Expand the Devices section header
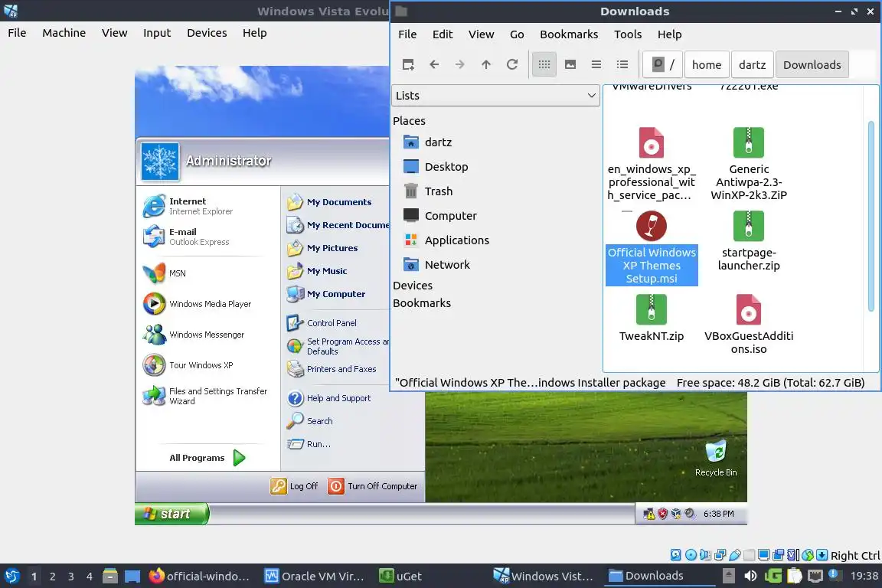The width and height of the screenshot is (882, 588). [x=413, y=286]
